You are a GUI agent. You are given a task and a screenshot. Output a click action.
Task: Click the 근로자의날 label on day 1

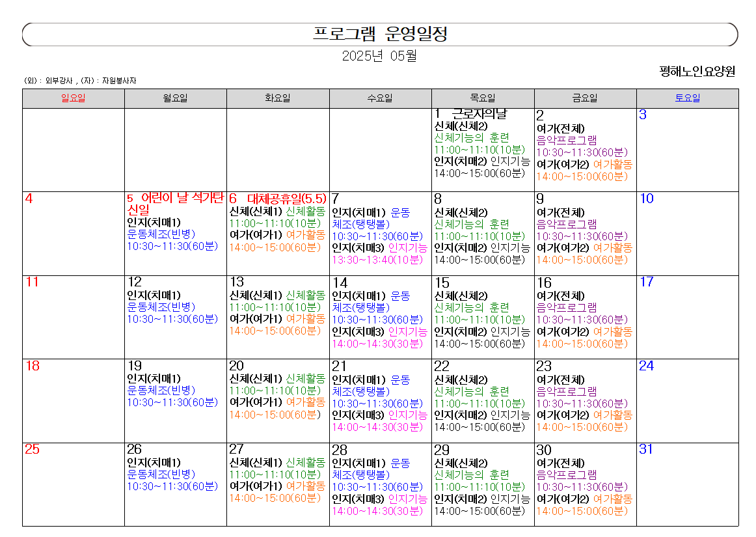[479, 114]
